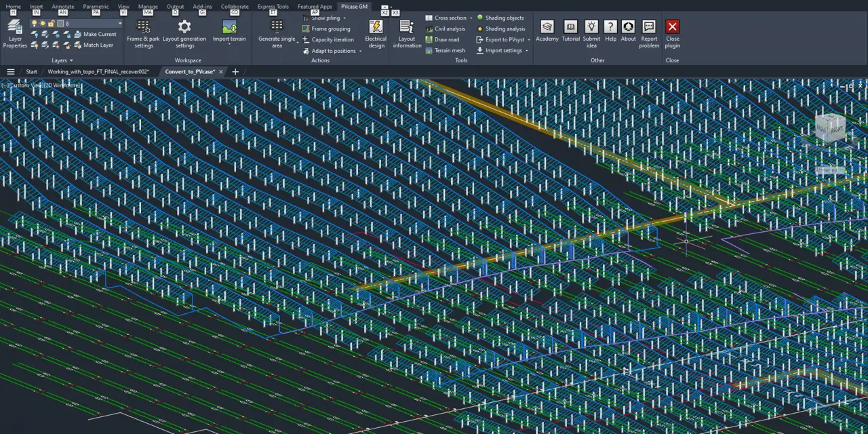Open the Annotate ribbon tab
868x434 pixels.
click(63, 7)
